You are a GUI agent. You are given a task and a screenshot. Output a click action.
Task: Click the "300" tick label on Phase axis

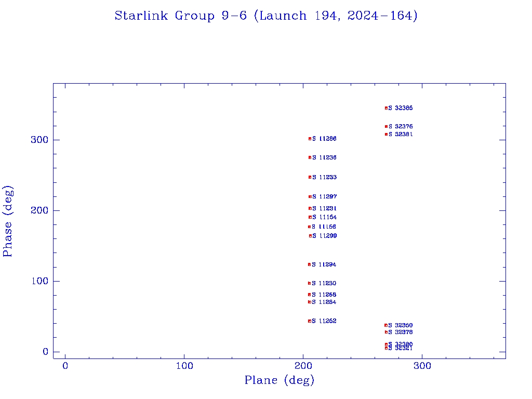39,140
